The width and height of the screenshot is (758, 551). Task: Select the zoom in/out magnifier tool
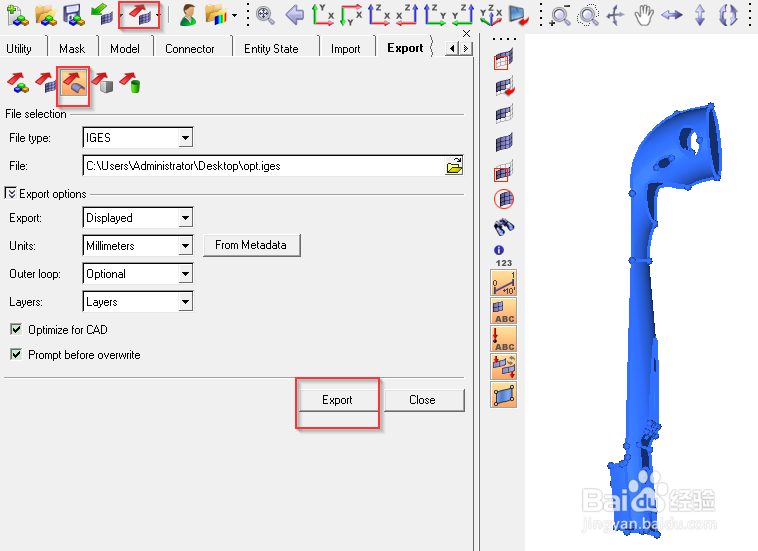tap(560, 15)
